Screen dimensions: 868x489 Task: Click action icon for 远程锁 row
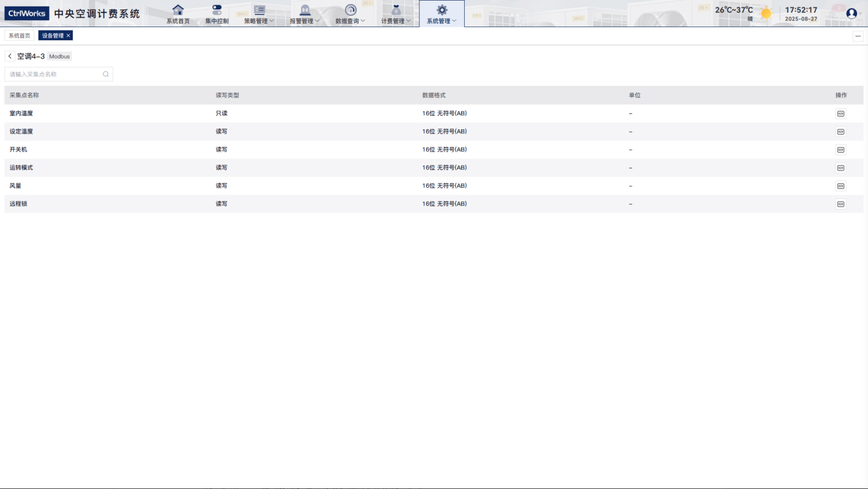840,204
